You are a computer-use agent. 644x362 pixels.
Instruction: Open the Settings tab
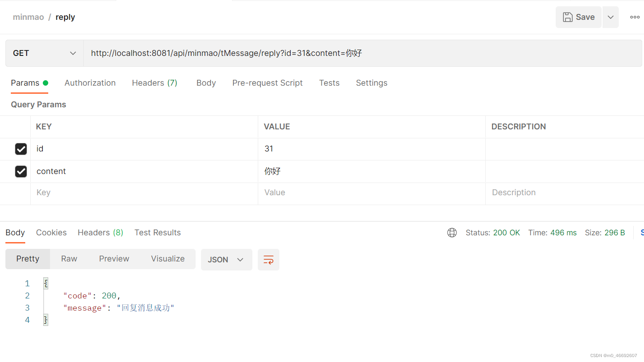(x=371, y=83)
